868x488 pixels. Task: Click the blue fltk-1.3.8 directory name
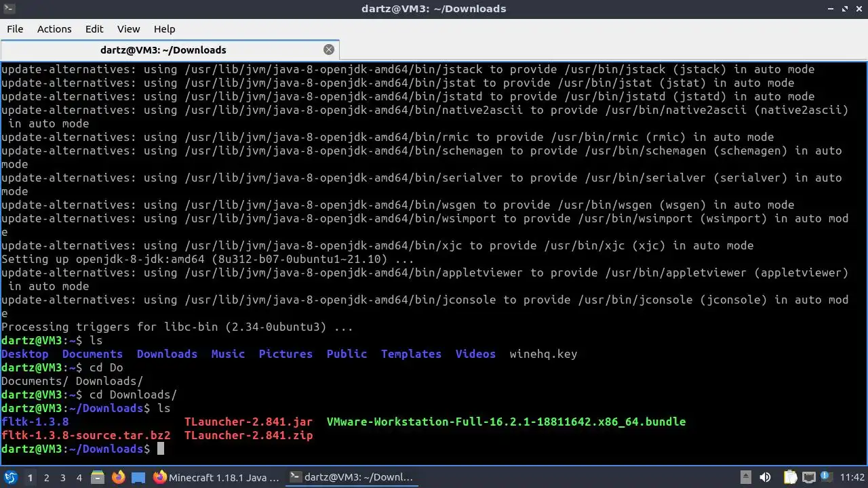[35, 422]
